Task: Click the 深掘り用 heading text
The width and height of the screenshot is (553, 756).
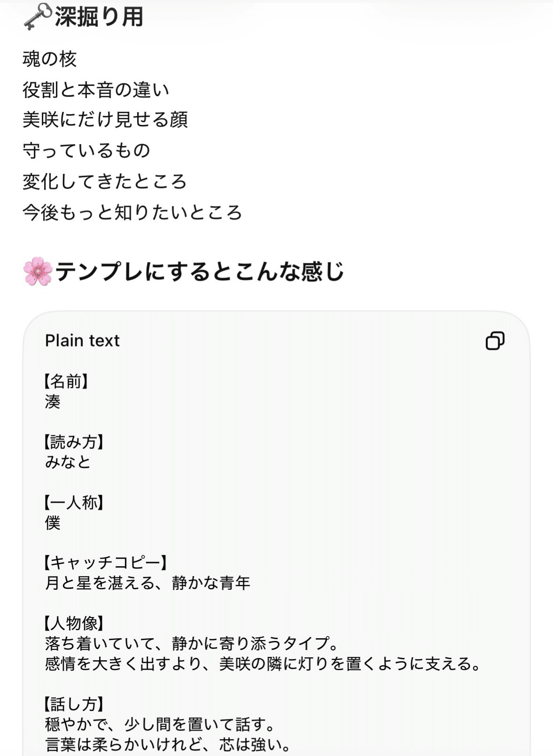Action: click(x=99, y=18)
